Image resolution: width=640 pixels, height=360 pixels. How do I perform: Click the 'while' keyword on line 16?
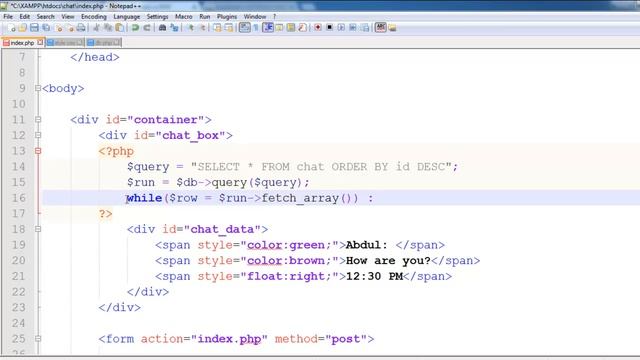[x=144, y=198]
